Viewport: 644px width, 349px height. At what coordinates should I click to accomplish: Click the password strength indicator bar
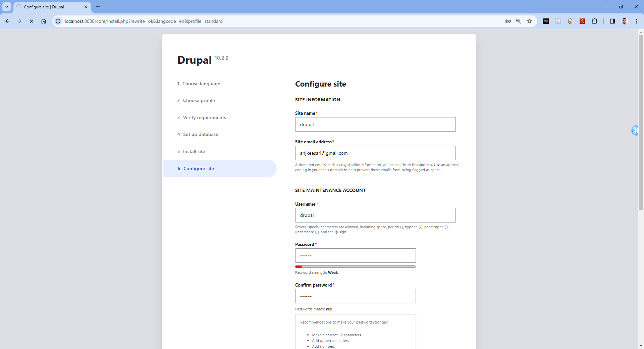click(356, 266)
